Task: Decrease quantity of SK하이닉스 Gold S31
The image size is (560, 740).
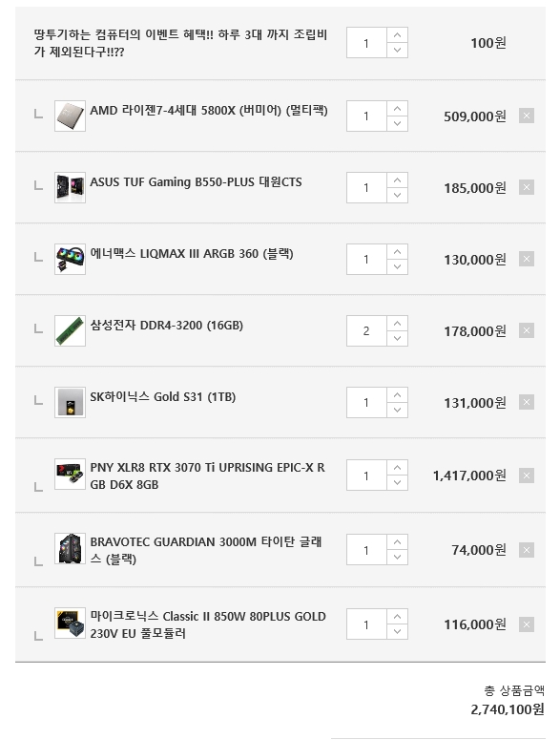Action: (398, 411)
